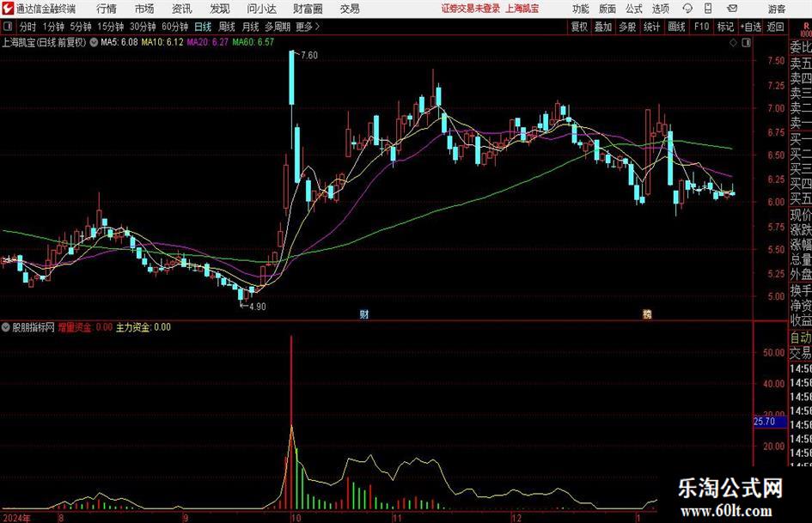Open F10 company info
This screenshot has width=812, height=523.
click(701, 27)
